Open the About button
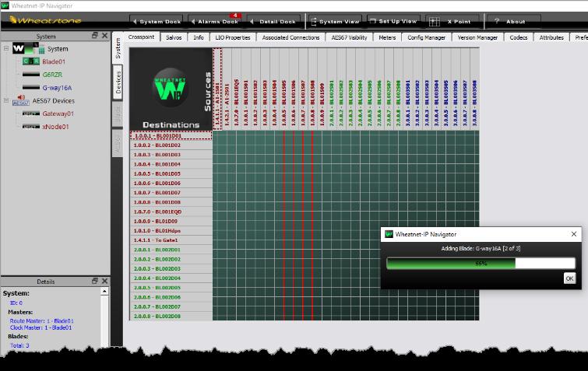This screenshot has width=588, height=371. [513, 22]
